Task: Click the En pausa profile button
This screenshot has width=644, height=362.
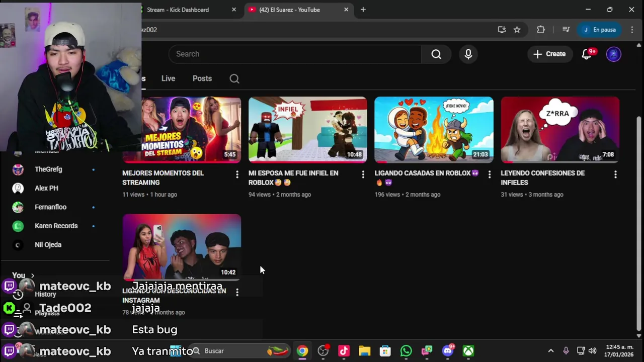Action: point(600,30)
